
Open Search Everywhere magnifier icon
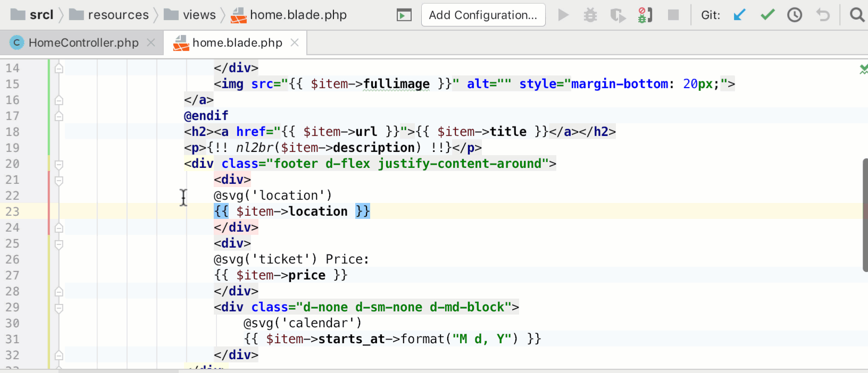[857, 15]
